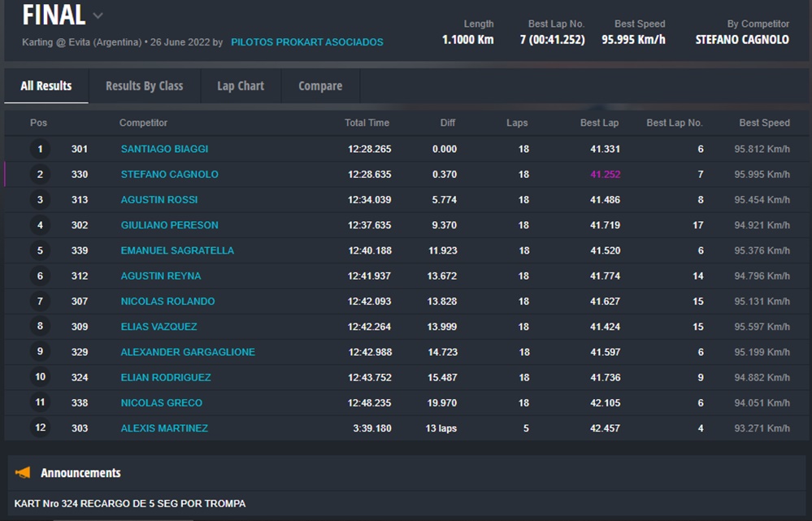Expand the FINAL session dropdown chevron
Image resolution: width=812 pixels, height=521 pixels.
pyautogui.click(x=98, y=15)
